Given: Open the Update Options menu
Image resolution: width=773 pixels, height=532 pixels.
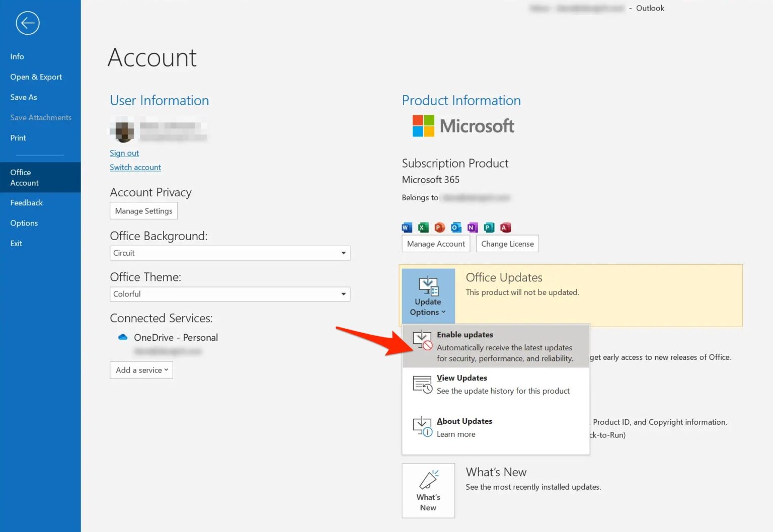Looking at the screenshot, I should tap(427, 296).
